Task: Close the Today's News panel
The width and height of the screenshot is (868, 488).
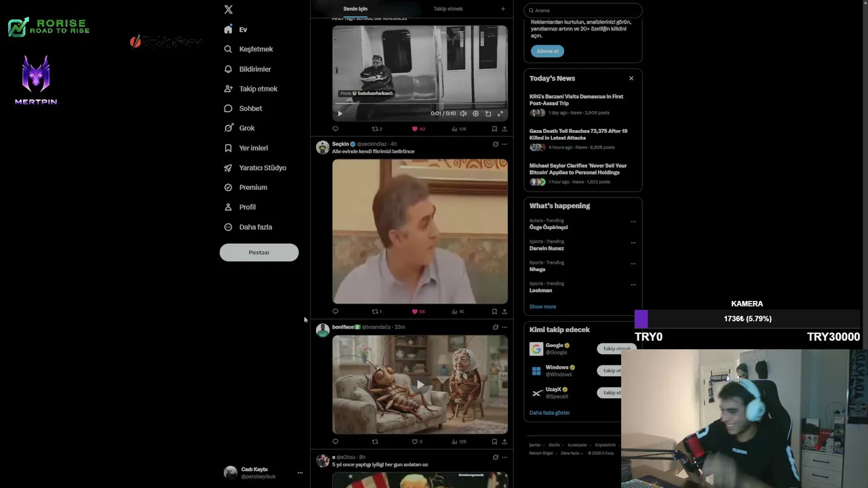Action: (631, 79)
